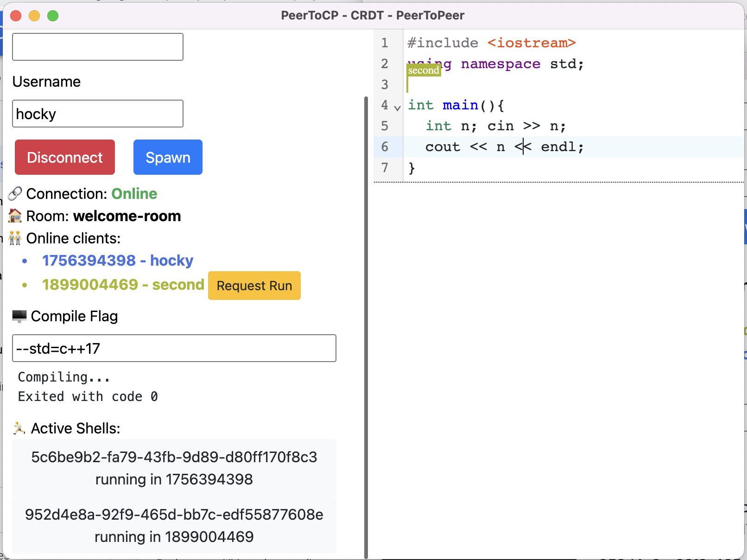Collapse the main function fold arrow
The height and width of the screenshot is (560, 747).
(397, 108)
